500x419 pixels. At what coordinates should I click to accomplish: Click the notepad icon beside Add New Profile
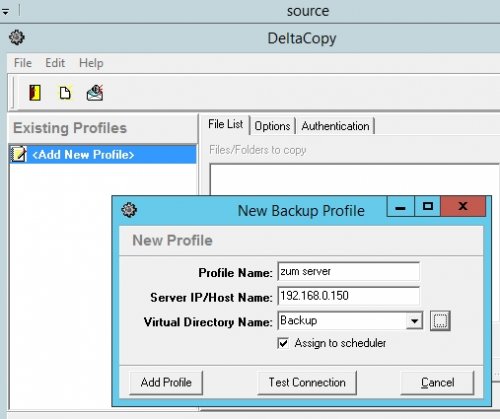pyautogui.click(x=19, y=154)
